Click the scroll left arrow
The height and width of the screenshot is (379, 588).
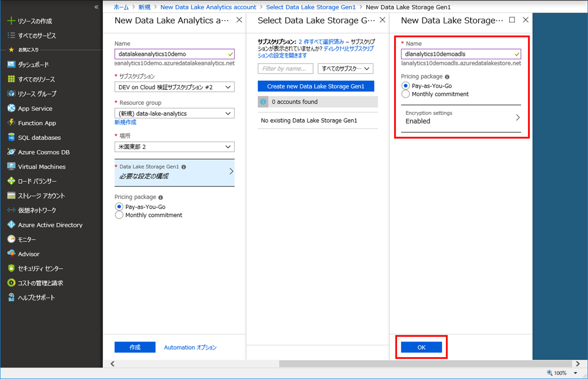(113, 364)
